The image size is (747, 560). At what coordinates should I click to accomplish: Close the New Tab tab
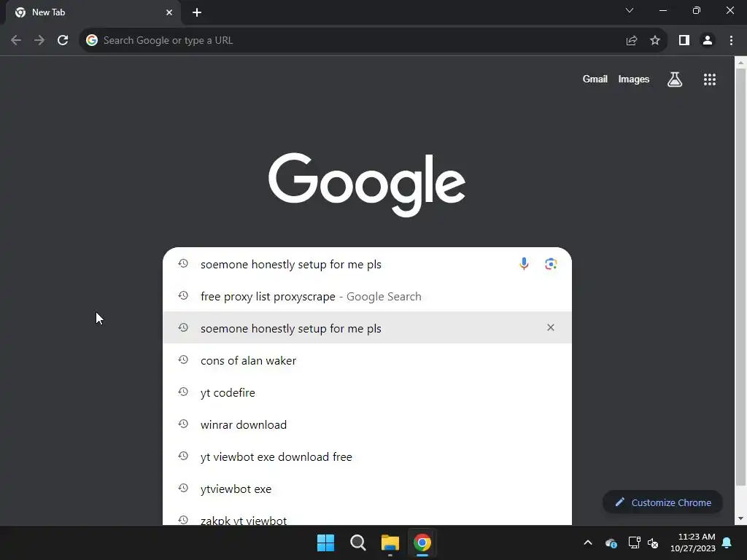tap(169, 12)
